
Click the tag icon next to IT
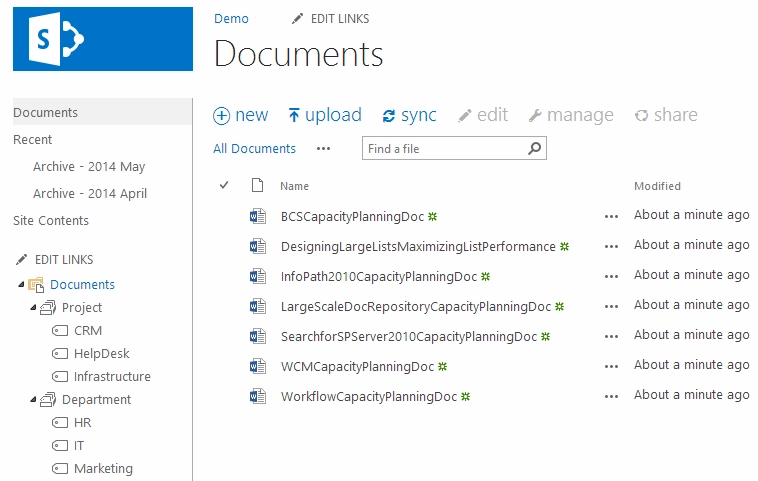(x=60, y=445)
